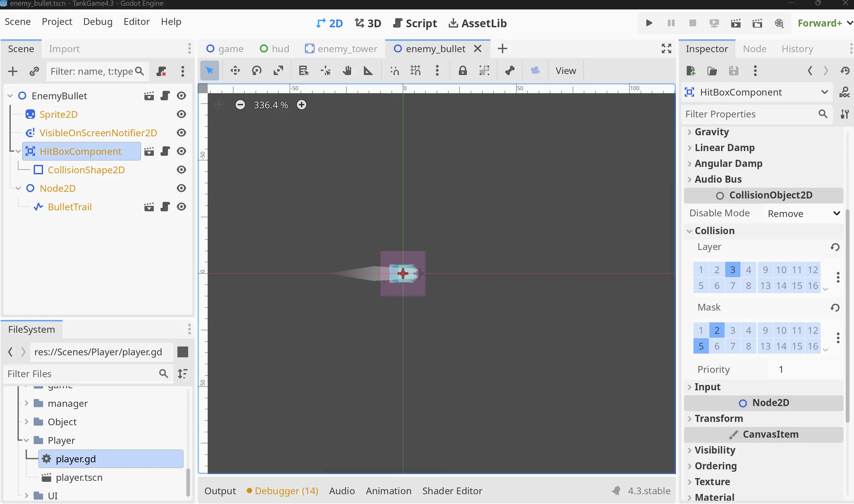854x504 pixels.
Task: Select the Scale Mode tool
Action: click(x=278, y=71)
